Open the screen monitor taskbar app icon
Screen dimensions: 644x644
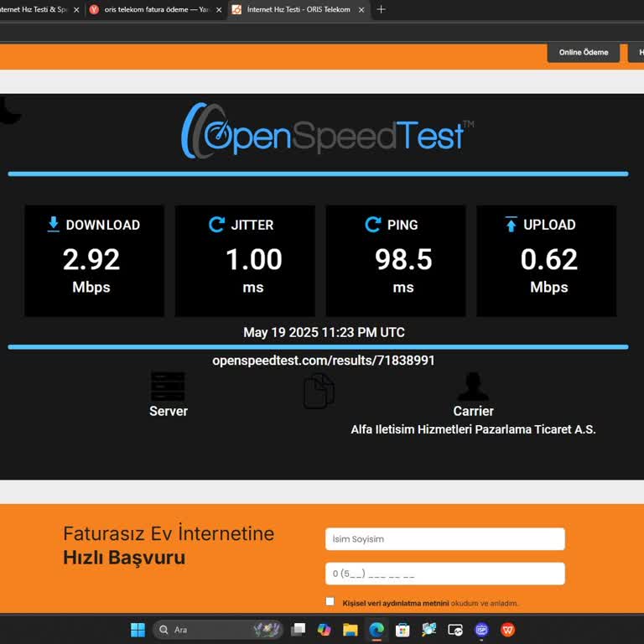click(455, 630)
